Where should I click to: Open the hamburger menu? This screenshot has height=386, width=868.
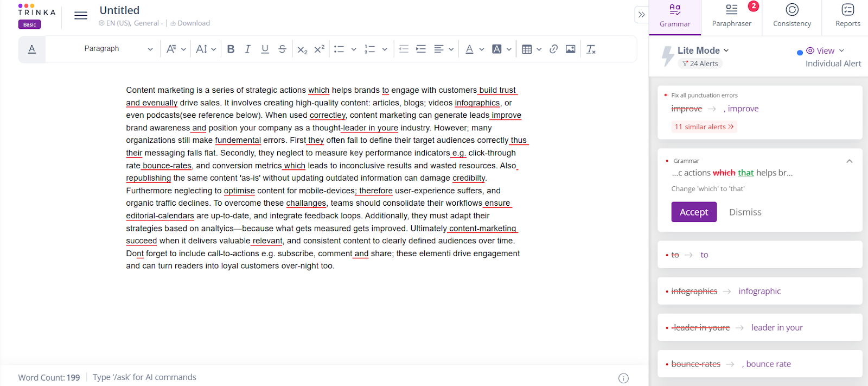pyautogui.click(x=81, y=15)
